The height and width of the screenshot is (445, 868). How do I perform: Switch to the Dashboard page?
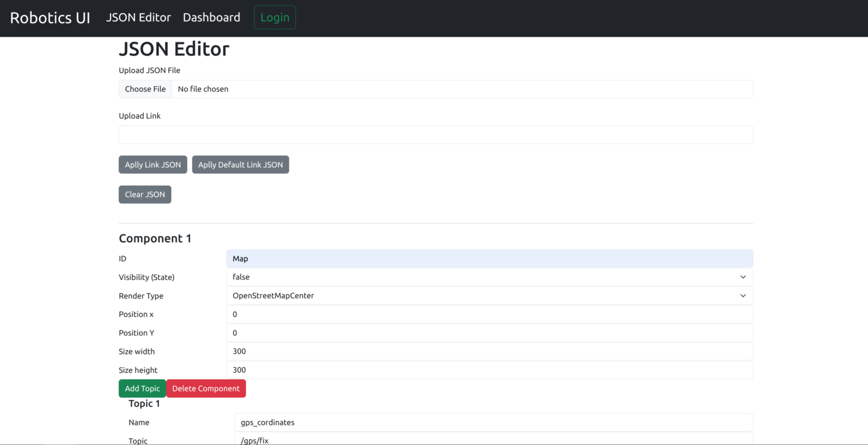[x=211, y=17]
